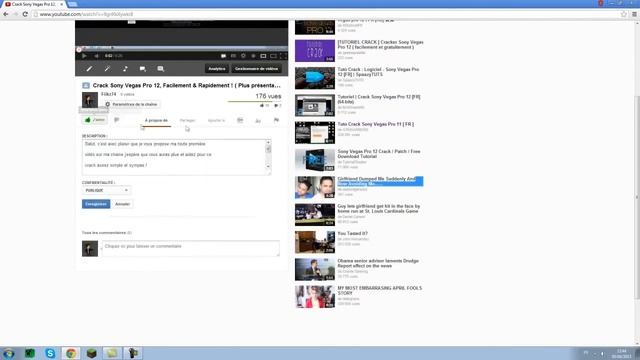
Task: Click the comment input field
Action: coord(191,248)
